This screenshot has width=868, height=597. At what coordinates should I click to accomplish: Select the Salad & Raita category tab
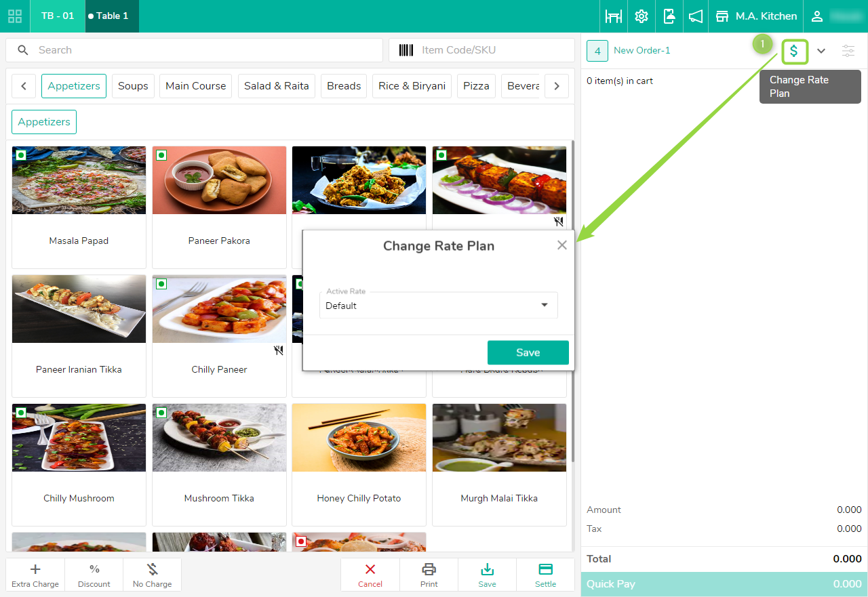pos(276,86)
